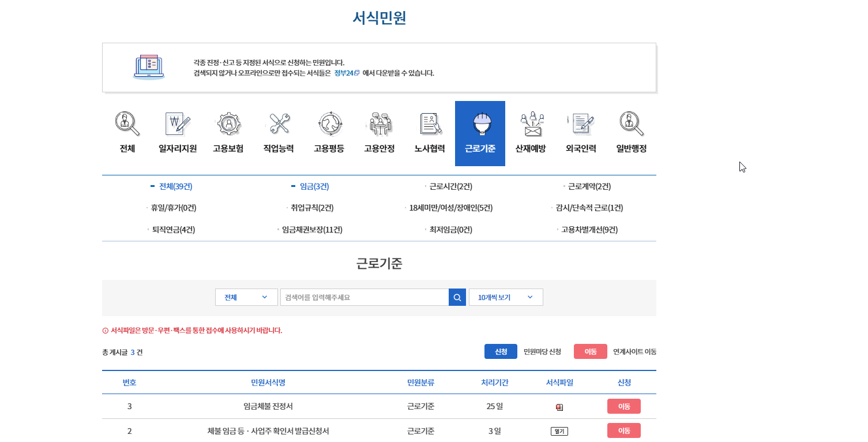Open the 임금체불 진정서 form title

click(268, 406)
